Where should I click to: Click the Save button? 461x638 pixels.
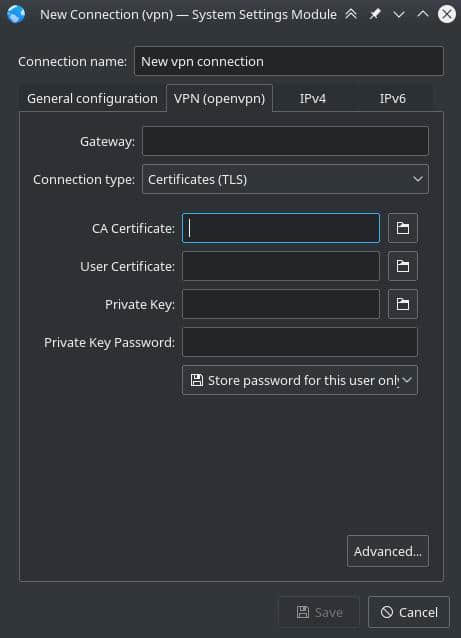point(319,612)
